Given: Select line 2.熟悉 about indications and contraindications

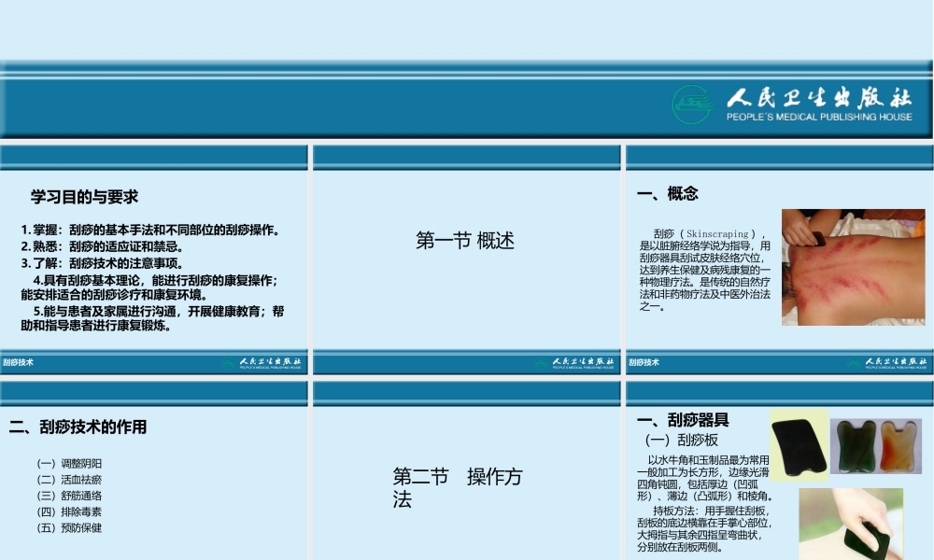Looking at the screenshot, I should point(102,246).
